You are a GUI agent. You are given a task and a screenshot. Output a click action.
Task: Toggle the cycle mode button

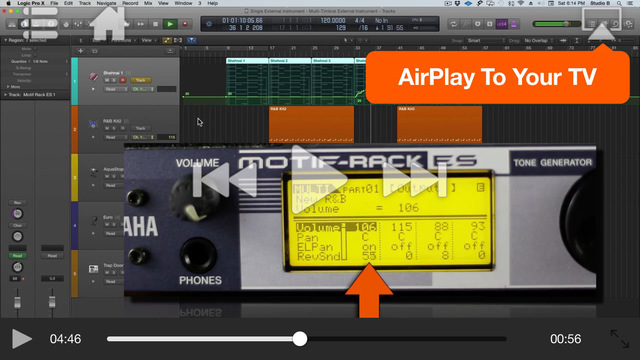pos(453,24)
